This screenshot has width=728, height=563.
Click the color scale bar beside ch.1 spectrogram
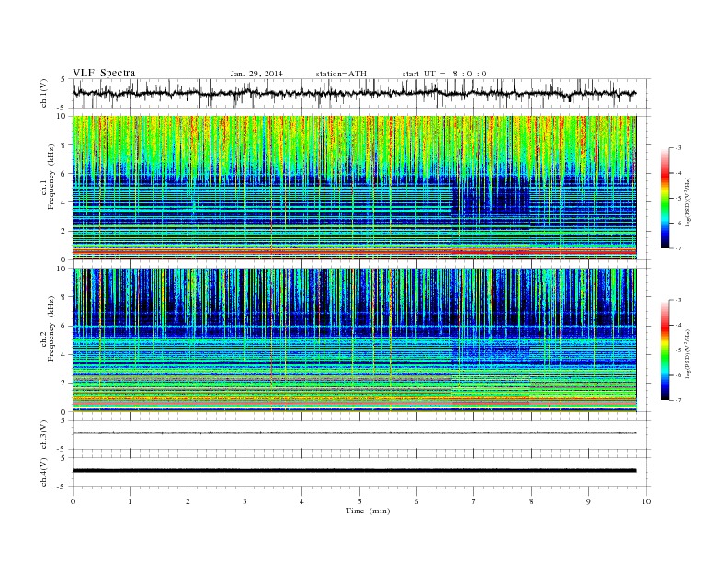click(x=665, y=199)
